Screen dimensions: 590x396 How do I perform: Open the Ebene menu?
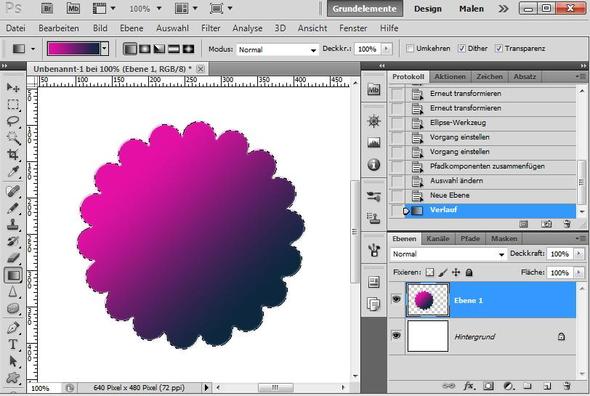pos(131,28)
